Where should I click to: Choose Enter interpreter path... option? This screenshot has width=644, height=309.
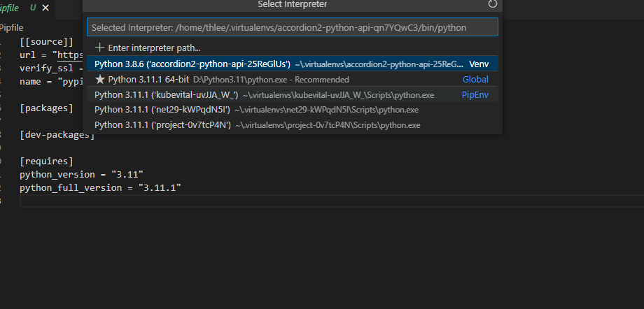[x=293, y=48]
